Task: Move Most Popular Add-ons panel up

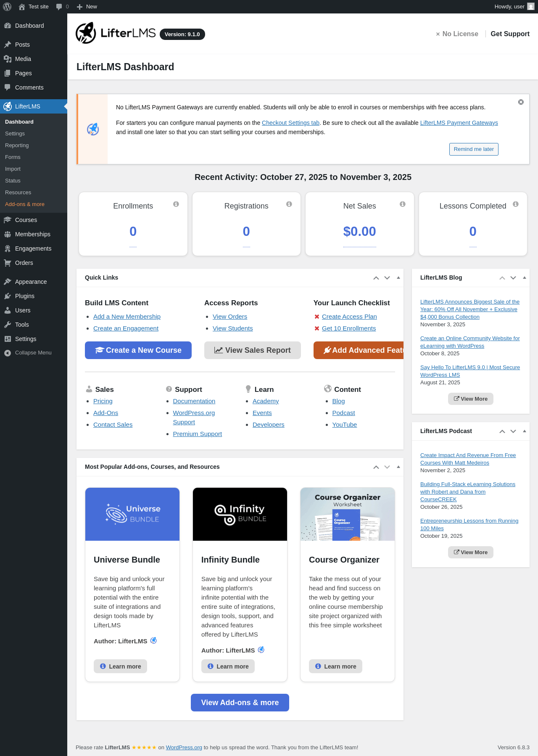Action: pos(376,467)
